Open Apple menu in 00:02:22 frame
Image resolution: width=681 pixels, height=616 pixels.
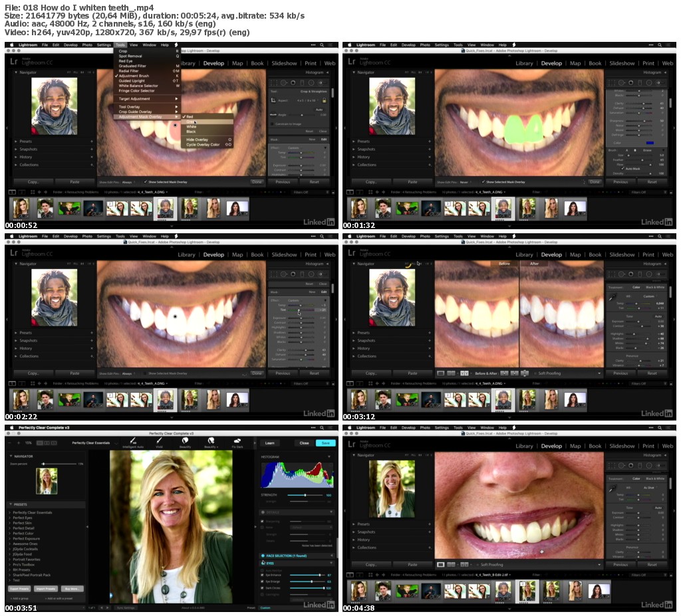(x=12, y=236)
